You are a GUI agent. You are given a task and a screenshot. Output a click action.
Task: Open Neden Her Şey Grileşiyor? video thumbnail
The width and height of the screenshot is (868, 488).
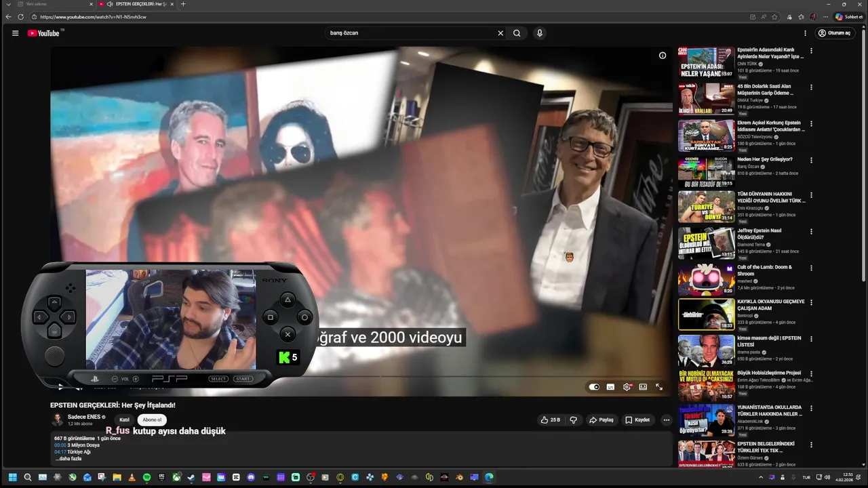[706, 172]
